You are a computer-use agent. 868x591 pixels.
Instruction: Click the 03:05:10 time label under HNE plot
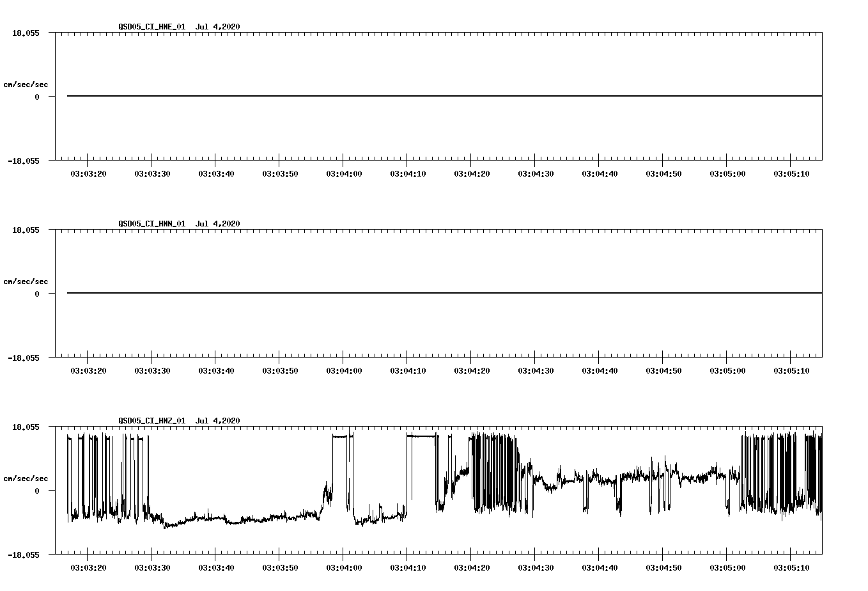(x=791, y=173)
